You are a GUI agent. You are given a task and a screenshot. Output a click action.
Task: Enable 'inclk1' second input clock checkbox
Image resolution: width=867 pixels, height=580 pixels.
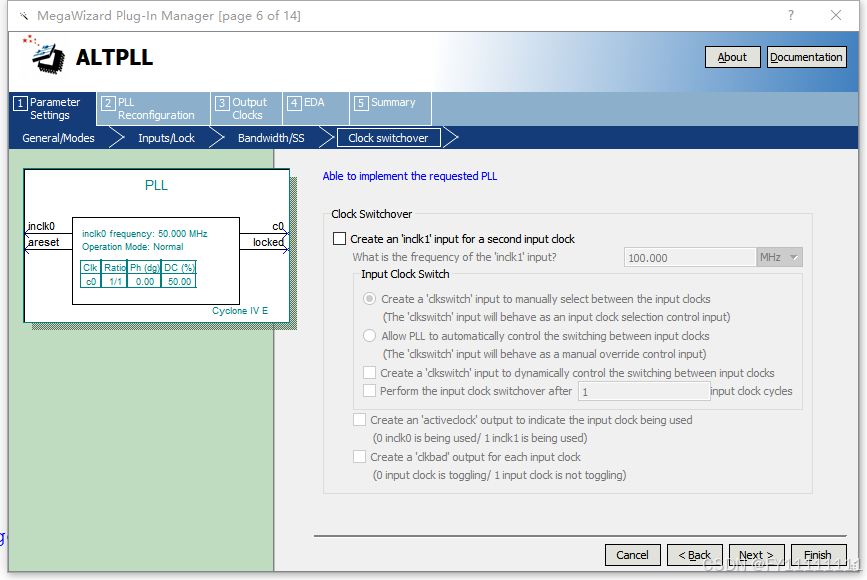tap(340, 239)
